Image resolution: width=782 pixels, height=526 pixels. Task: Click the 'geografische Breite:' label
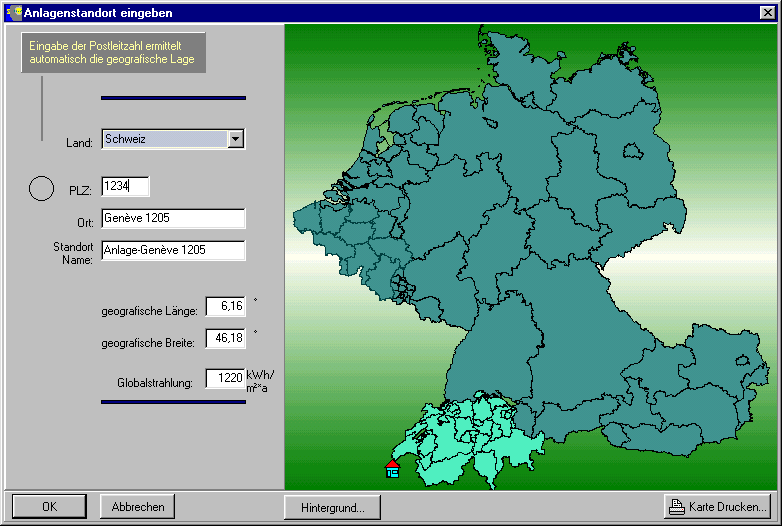(x=148, y=343)
